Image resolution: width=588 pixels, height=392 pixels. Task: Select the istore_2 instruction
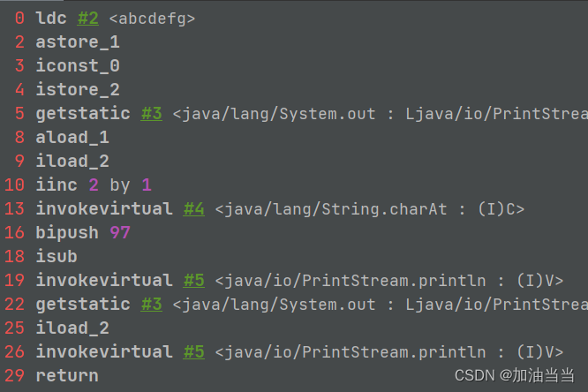pos(78,89)
